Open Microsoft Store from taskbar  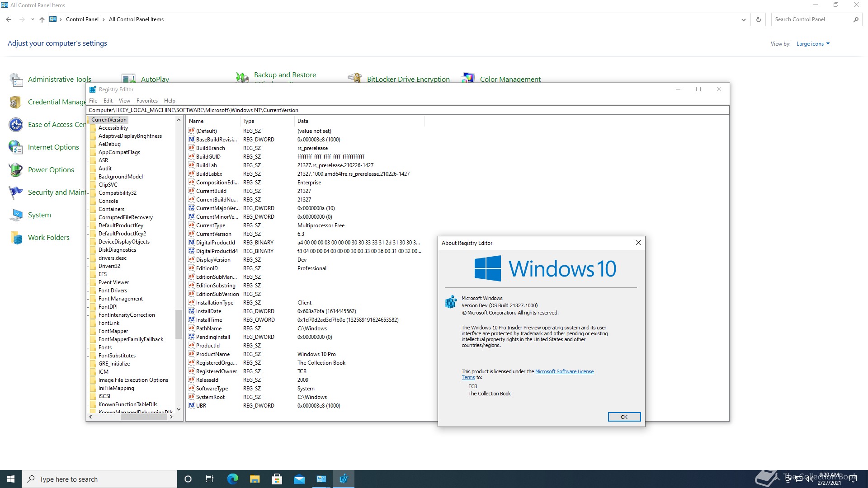coord(277,479)
